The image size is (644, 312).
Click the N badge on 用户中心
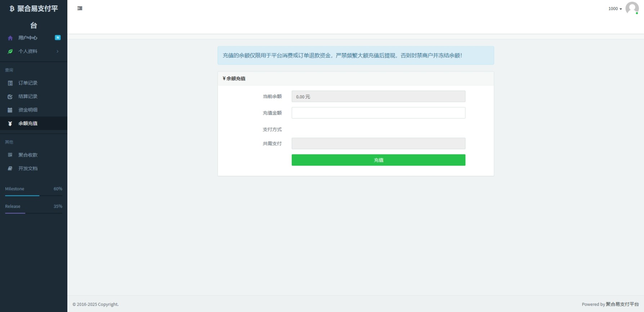(58, 37)
